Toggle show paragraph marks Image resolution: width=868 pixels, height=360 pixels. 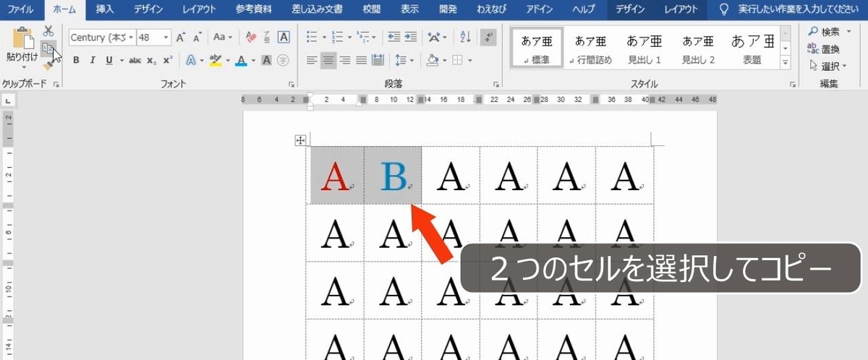[x=488, y=38]
